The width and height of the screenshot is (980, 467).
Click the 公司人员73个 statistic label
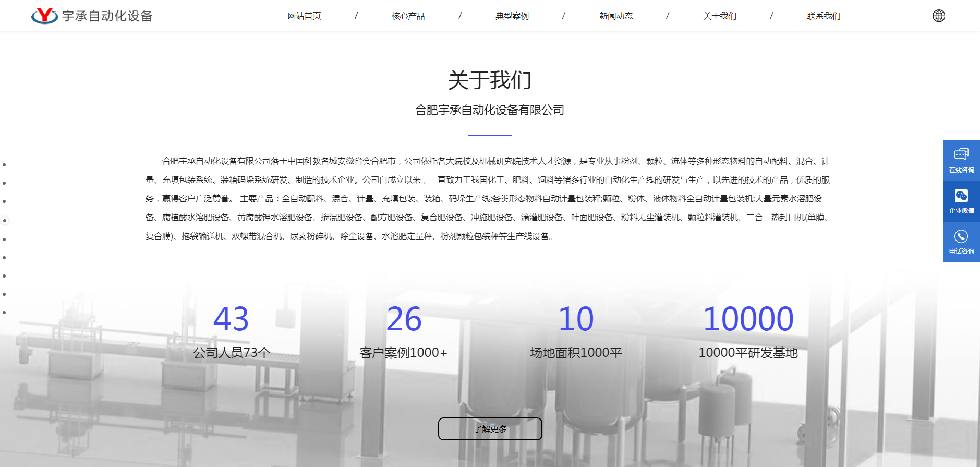232,353
